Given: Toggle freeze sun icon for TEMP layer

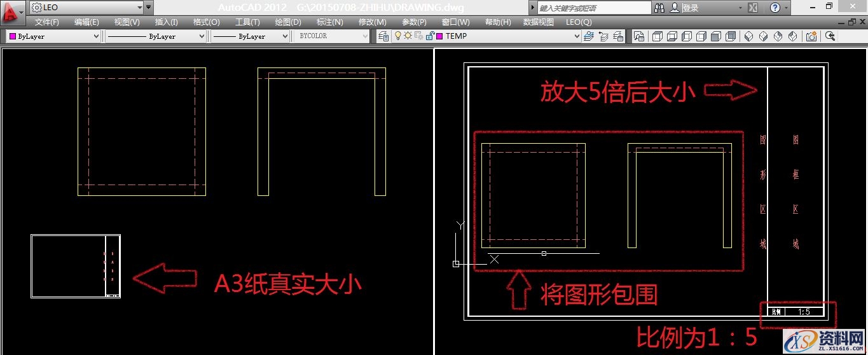Looking at the screenshot, I should pos(408,36).
